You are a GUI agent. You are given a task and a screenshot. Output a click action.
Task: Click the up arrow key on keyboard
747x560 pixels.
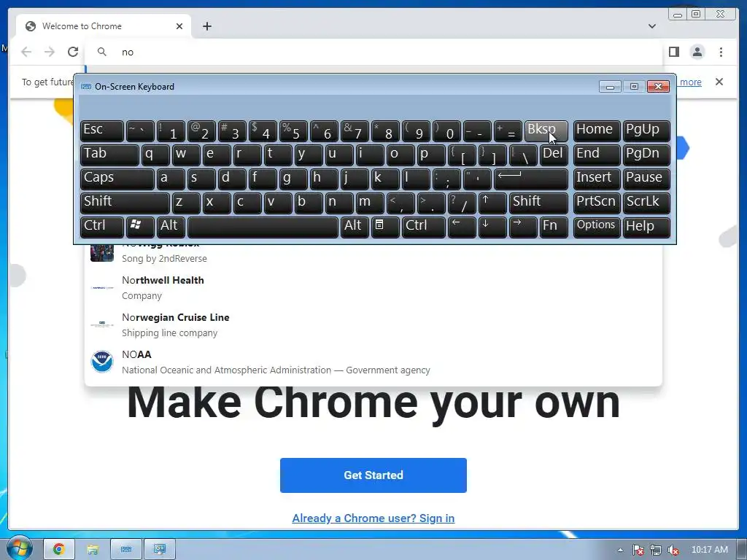click(492, 203)
